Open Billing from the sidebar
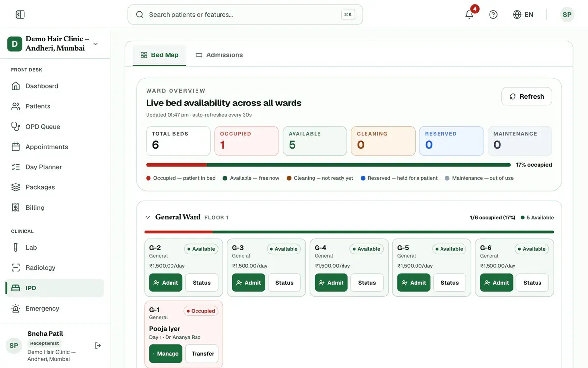 (x=55, y=208)
